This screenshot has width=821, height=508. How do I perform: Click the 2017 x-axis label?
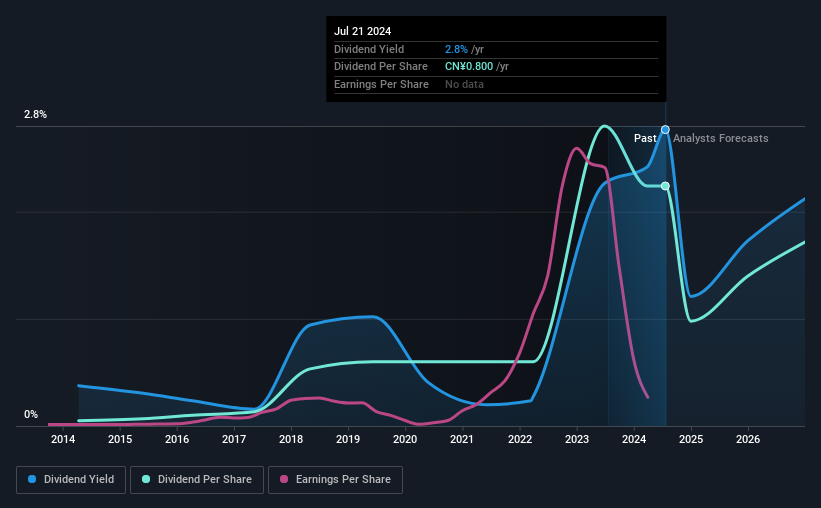pos(234,439)
